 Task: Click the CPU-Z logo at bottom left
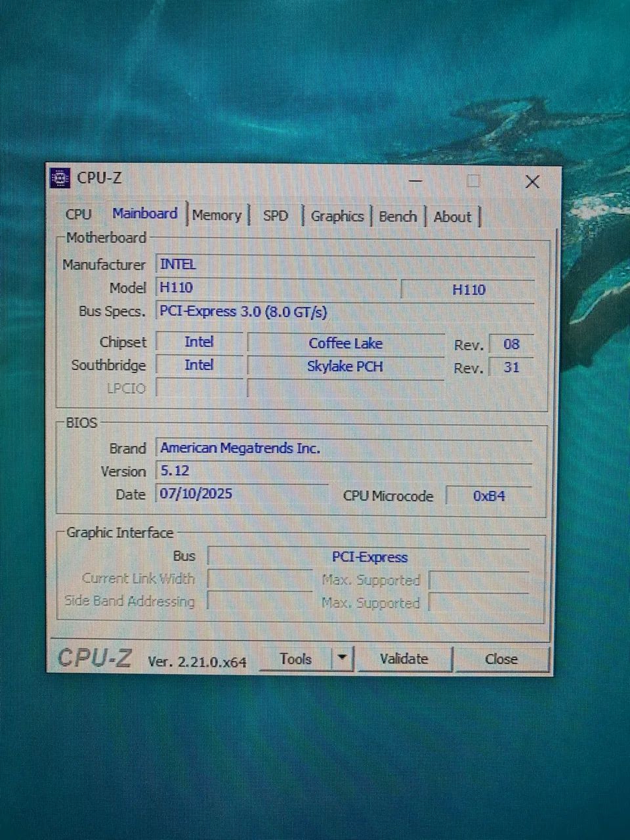pos(95,658)
